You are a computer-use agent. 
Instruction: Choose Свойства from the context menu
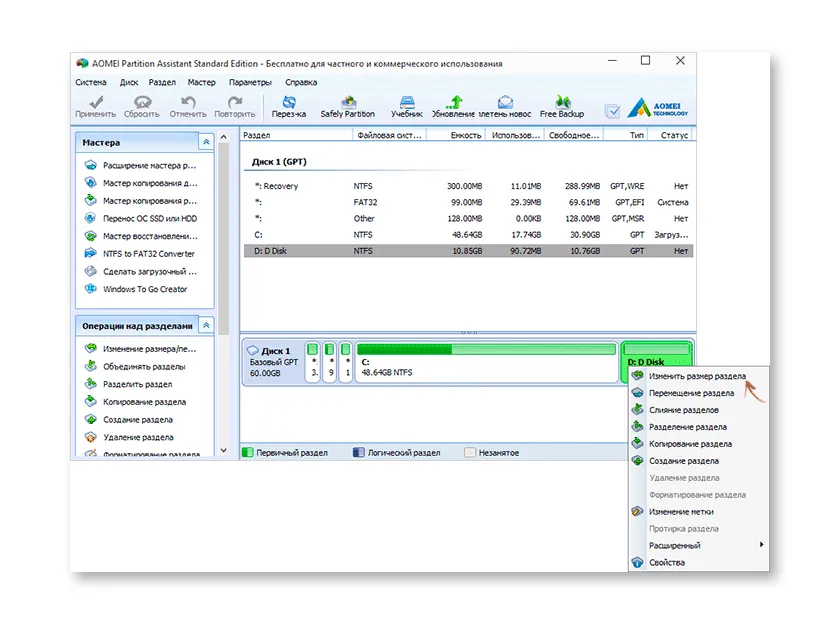tap(667, 562)
